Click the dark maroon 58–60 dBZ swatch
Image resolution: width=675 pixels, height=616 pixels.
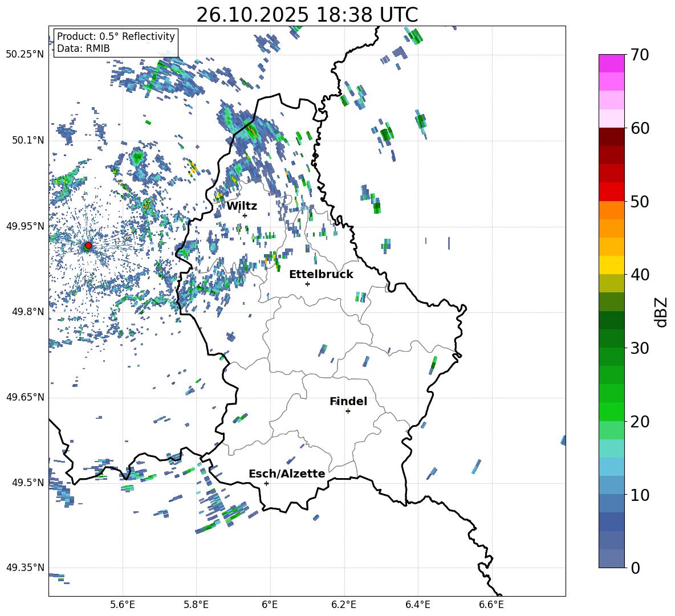tap(612, 137)
